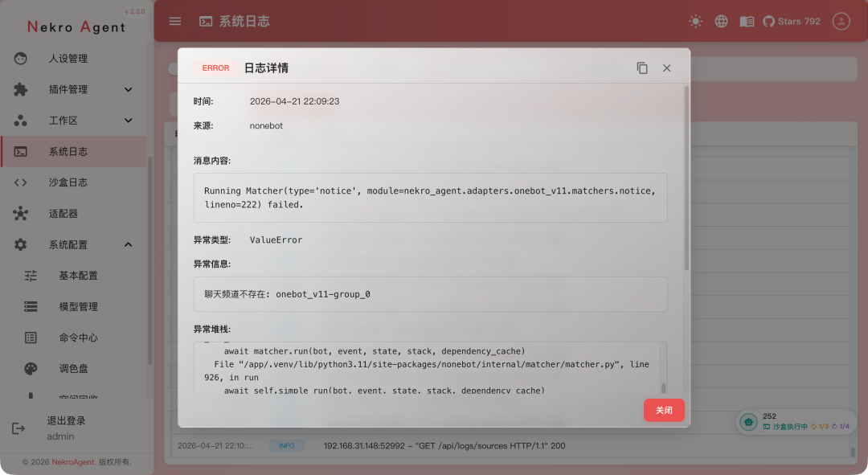Click the 适配器 hub icon
This screenshot has height=475, width=868.
pos(20,213)
